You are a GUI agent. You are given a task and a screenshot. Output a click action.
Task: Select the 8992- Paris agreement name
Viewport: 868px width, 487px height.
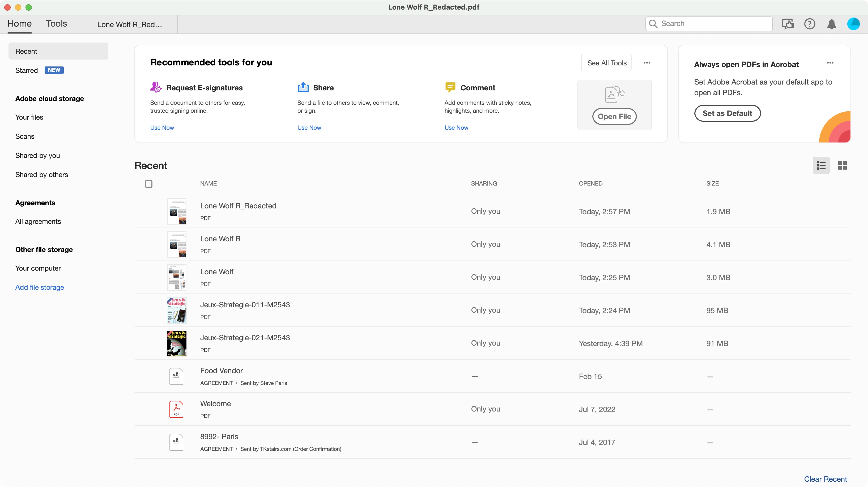(219, 436)
